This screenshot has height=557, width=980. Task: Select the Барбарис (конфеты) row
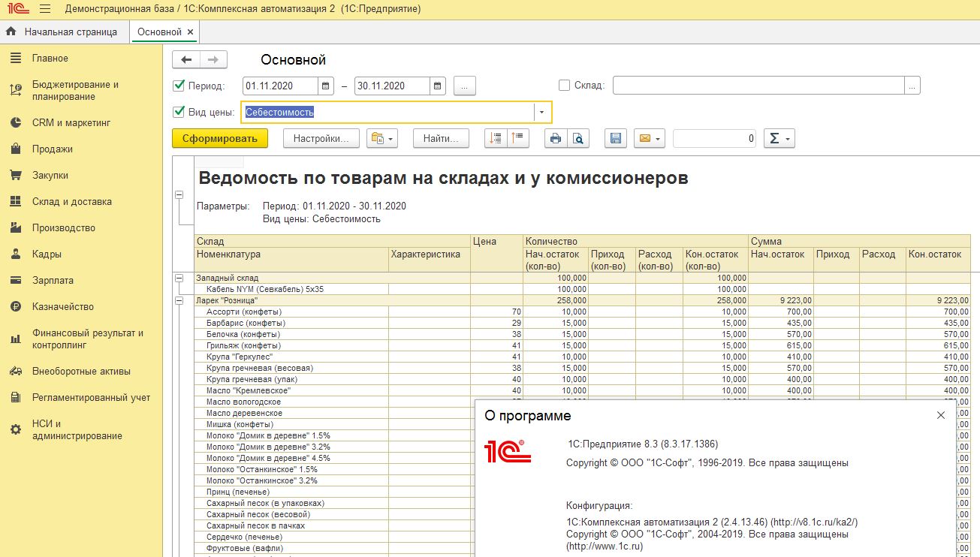coord(582,323)
